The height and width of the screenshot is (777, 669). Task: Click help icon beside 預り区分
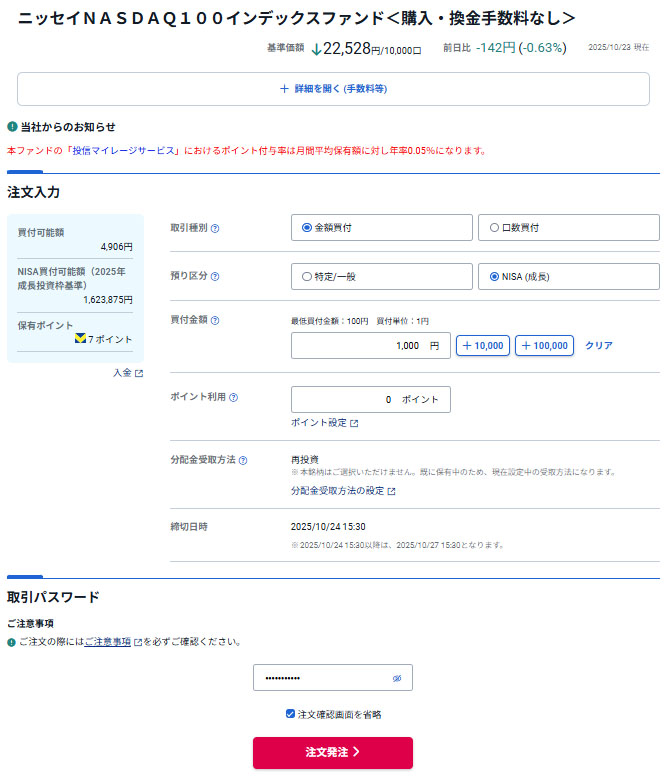(x=215, y=277)
